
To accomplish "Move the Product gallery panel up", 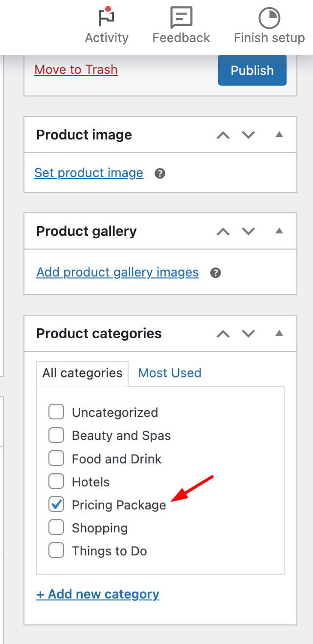I will click(223, 231).
